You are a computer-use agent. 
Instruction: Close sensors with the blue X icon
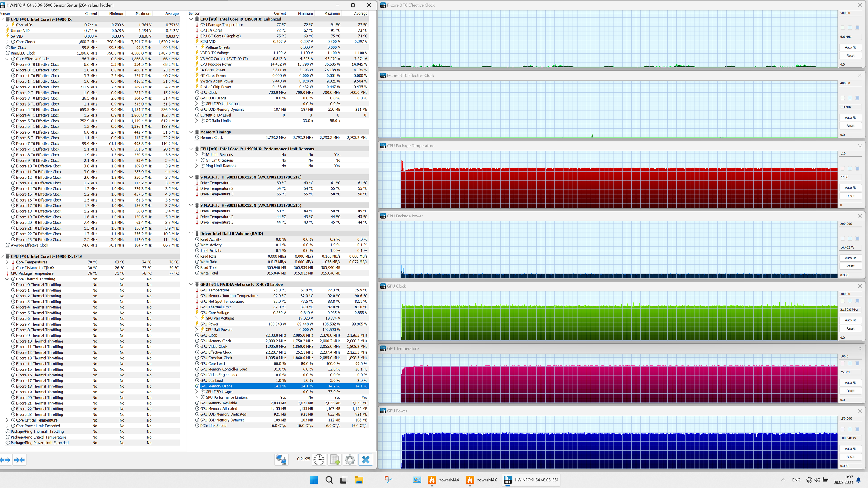(366, 459)
